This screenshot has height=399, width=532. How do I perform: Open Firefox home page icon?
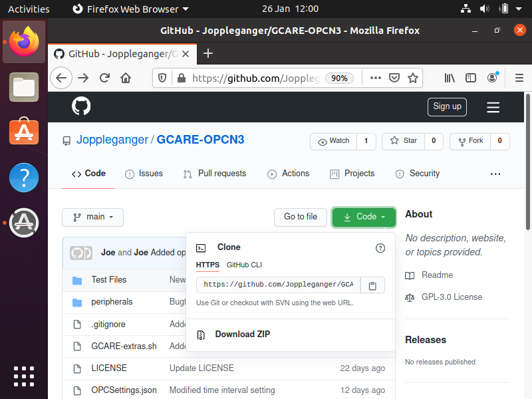126,78
